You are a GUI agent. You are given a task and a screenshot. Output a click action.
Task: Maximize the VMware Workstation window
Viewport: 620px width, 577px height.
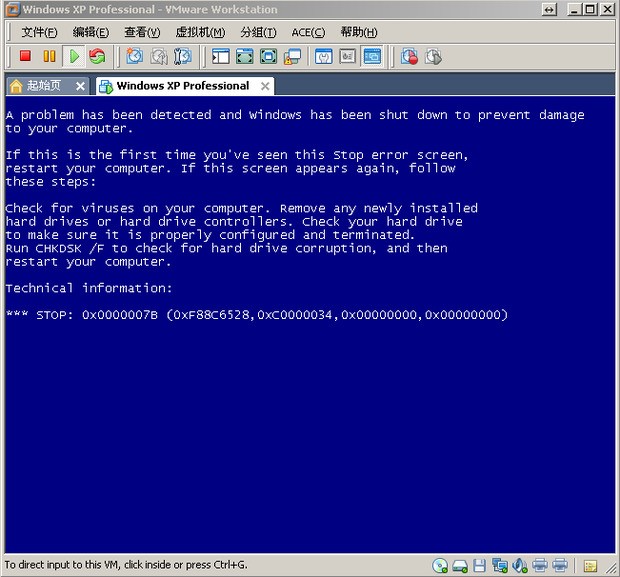pyautogui.click(x=590, y=9)
